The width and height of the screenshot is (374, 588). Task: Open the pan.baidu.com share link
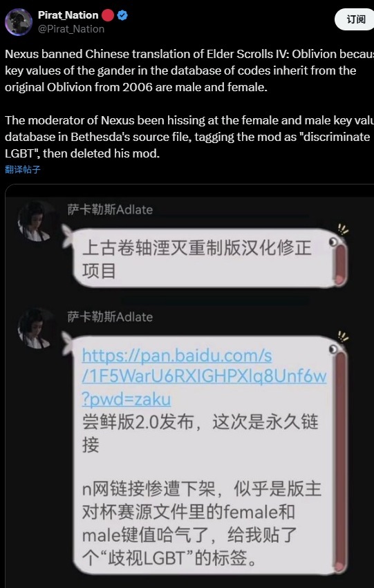pyautogui.click(x=204, y=378)
